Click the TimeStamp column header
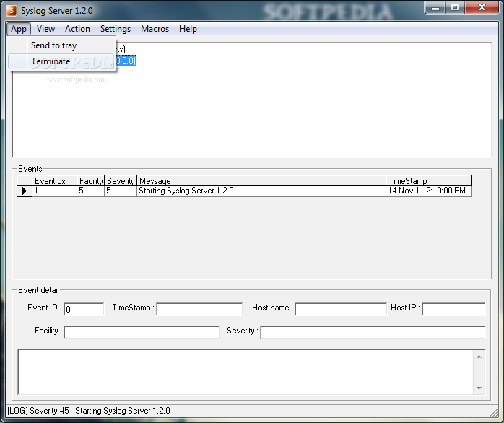The height and width of the screenshot is (423, 504). (428, 180)
